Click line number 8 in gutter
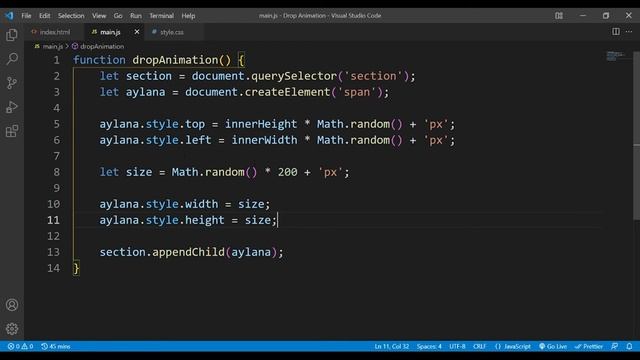This screenshot has width=640, height=360. point(56,172)
